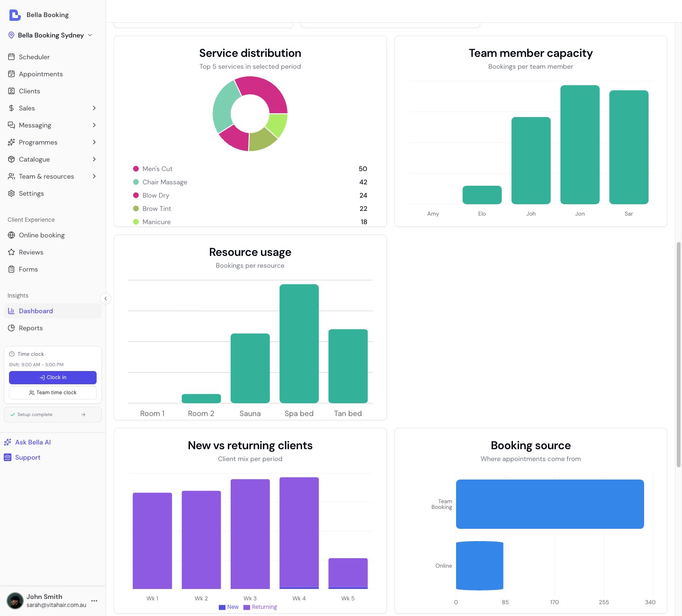Click the Setup complete button
Image resolution: width=682 pixels, height=616 pixels.
tap(53, 415)
